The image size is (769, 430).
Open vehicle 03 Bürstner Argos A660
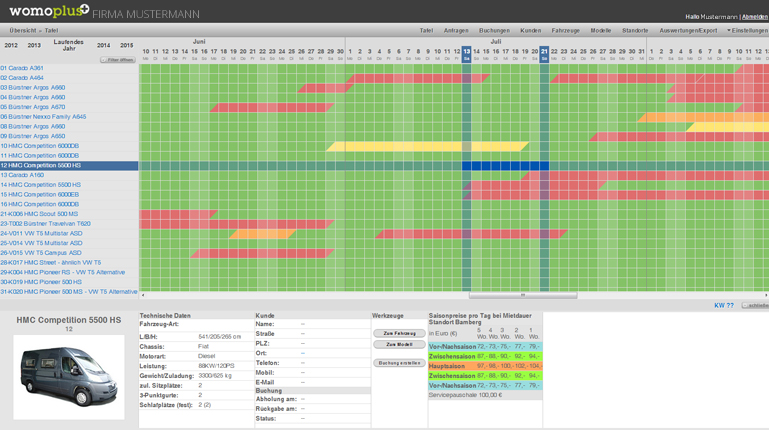pyautogui.click(x=33, y=88)
